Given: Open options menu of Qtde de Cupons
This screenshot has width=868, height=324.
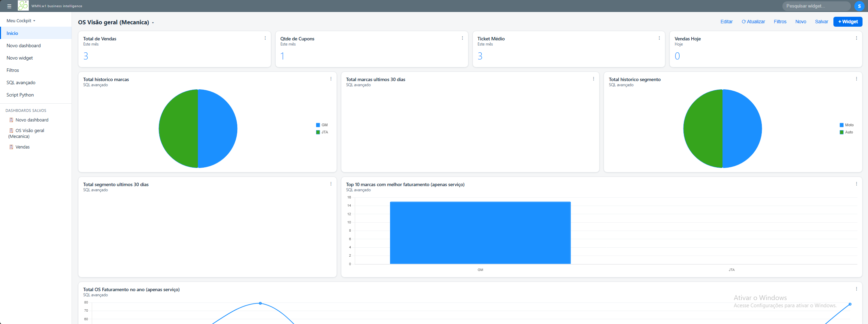Looking at the screenshot, I should click(x=462, y=38).
